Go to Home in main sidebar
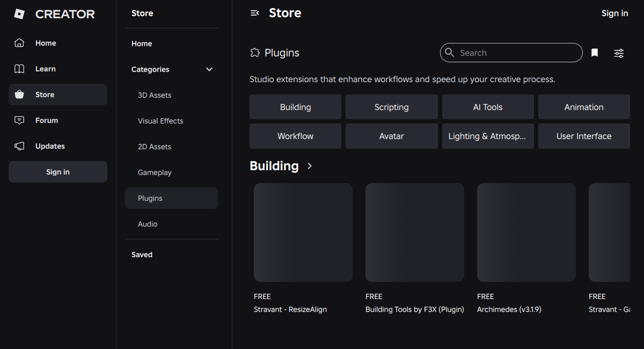 pos(58,43)
